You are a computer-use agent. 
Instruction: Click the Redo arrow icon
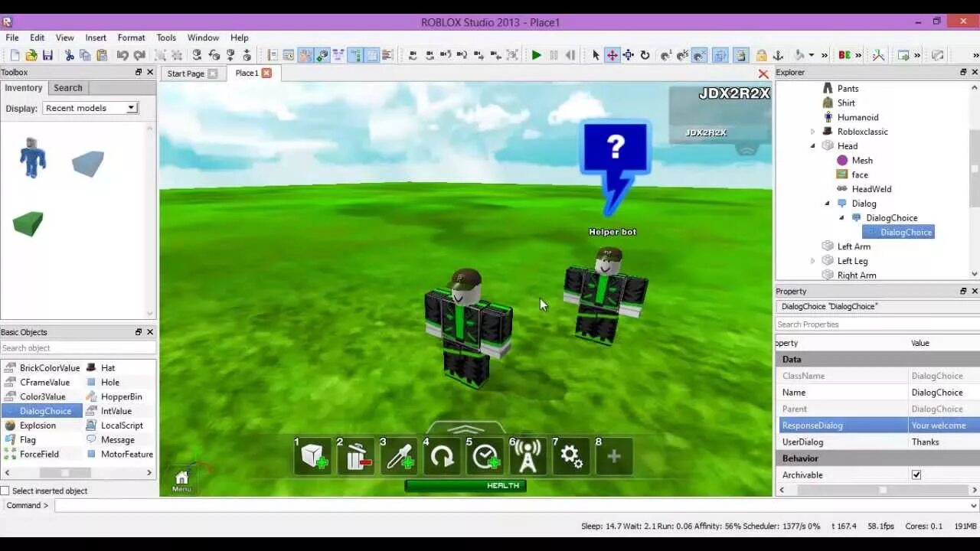click(x=139, y=55)
